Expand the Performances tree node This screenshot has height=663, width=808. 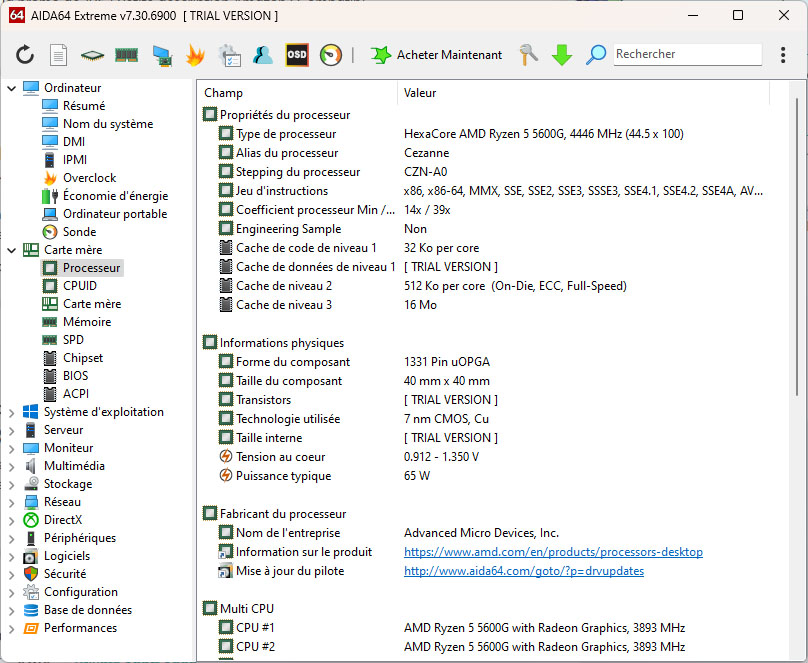(11, 629)
